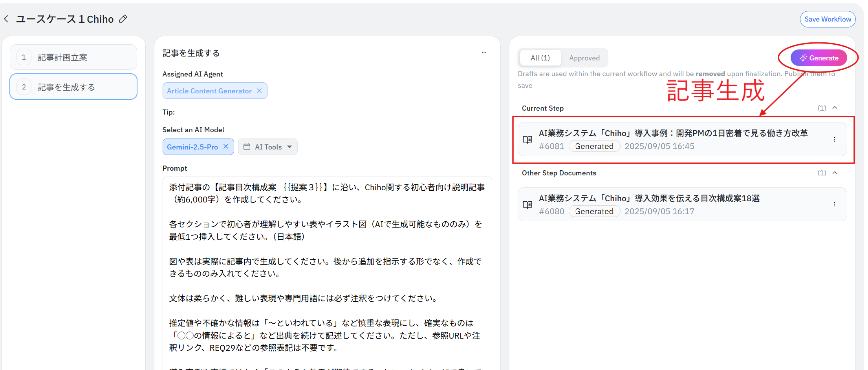
Task: Collapse the Other Step Documents section
Action: click(835, 173)
